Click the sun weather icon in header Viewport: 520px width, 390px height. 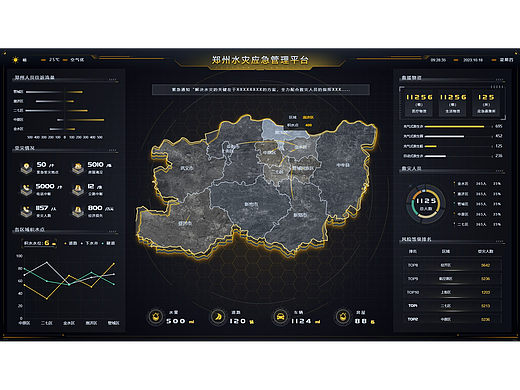pos(15,60)
